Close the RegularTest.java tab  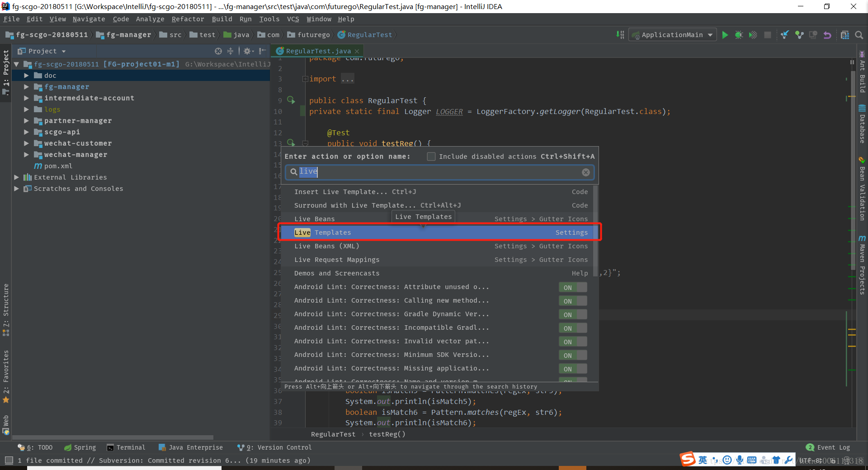click(x=357, y=51)
